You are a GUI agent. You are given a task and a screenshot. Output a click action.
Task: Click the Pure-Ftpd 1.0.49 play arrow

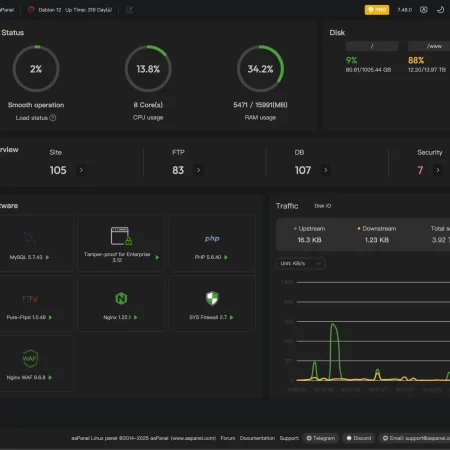[x=50, y=317]
